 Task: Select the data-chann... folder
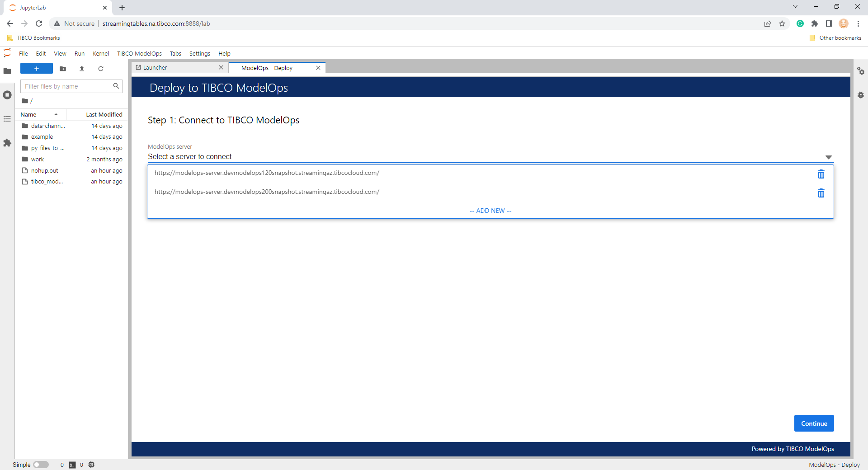click(72, 126)
